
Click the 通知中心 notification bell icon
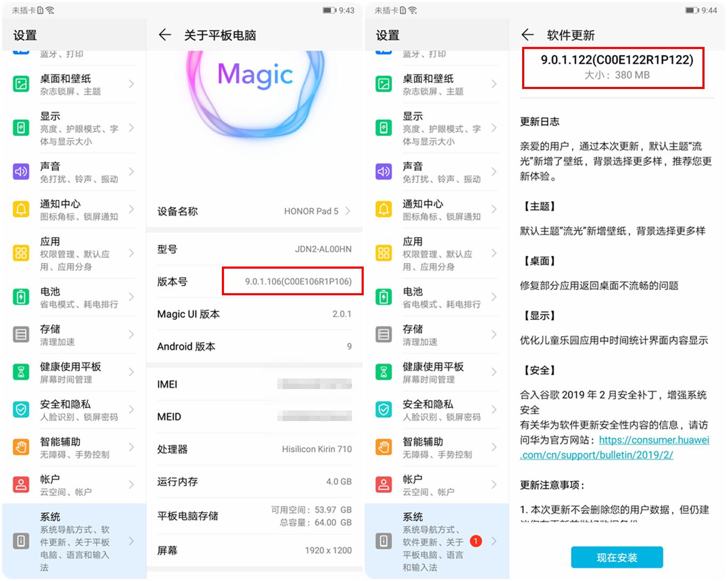[x=21, y=209]
